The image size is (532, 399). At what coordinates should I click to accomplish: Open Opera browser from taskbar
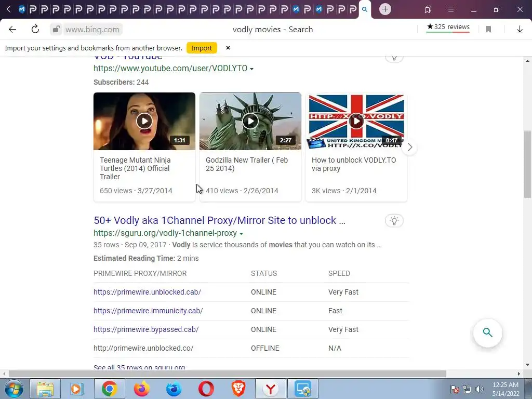[206, 389]
